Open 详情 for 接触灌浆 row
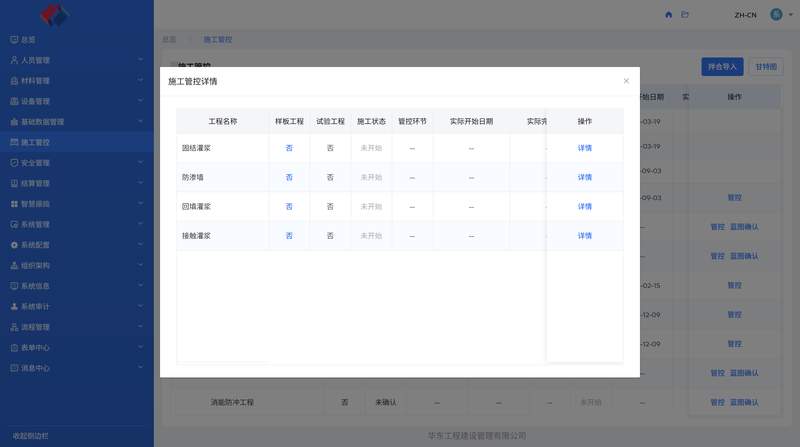Screen dimensions: 800x447 585,236
